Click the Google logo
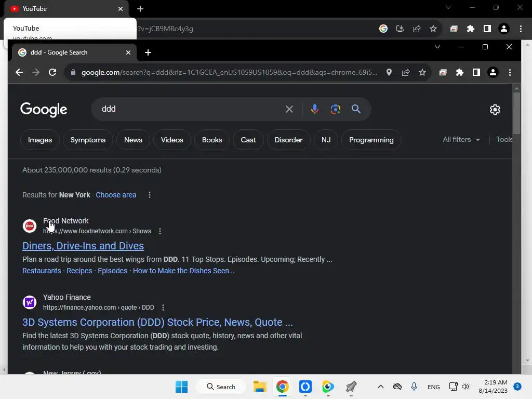 (44, 109)
